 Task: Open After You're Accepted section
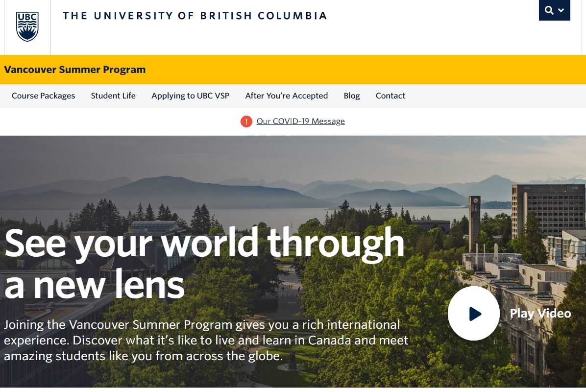pos(286,96)
